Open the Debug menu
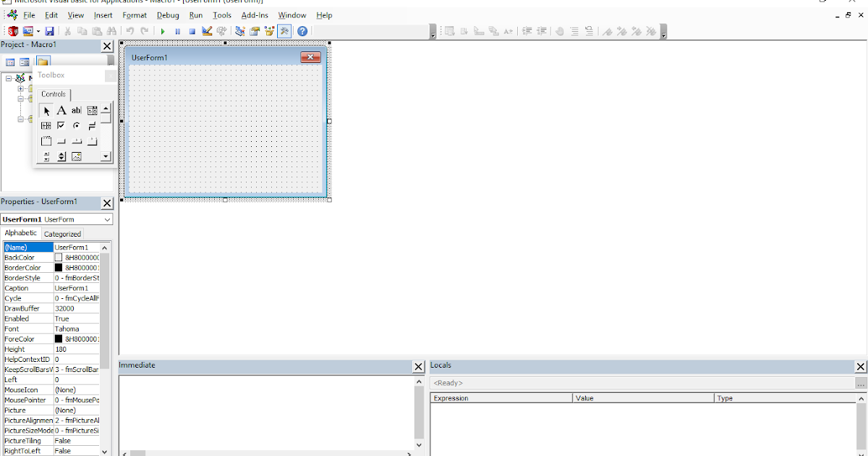The height and width of the screenshot is (456, 868). click(x=167, y=14)
